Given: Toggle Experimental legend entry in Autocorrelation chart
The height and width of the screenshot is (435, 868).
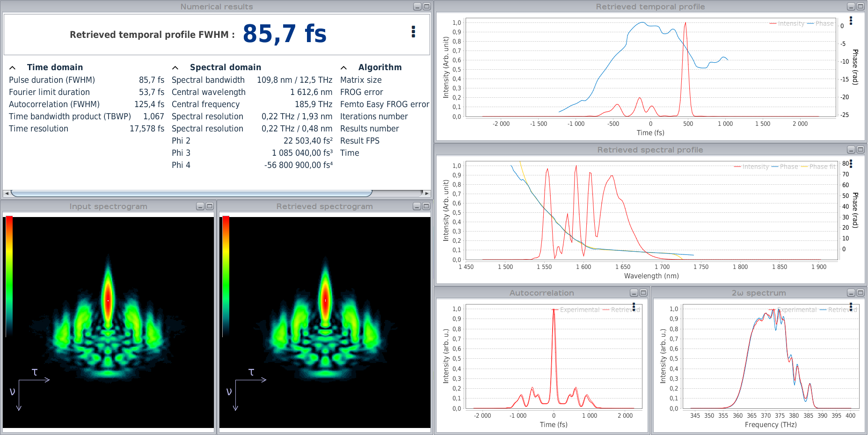Looking at the screenshot, I should coord(579,310).
